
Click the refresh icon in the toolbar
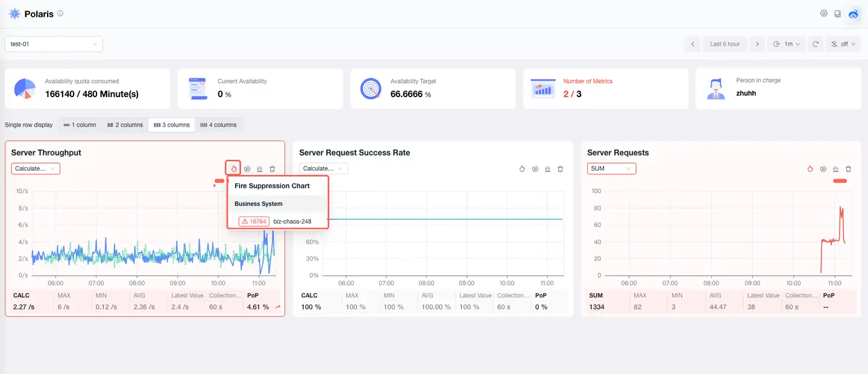coord(816,44)
